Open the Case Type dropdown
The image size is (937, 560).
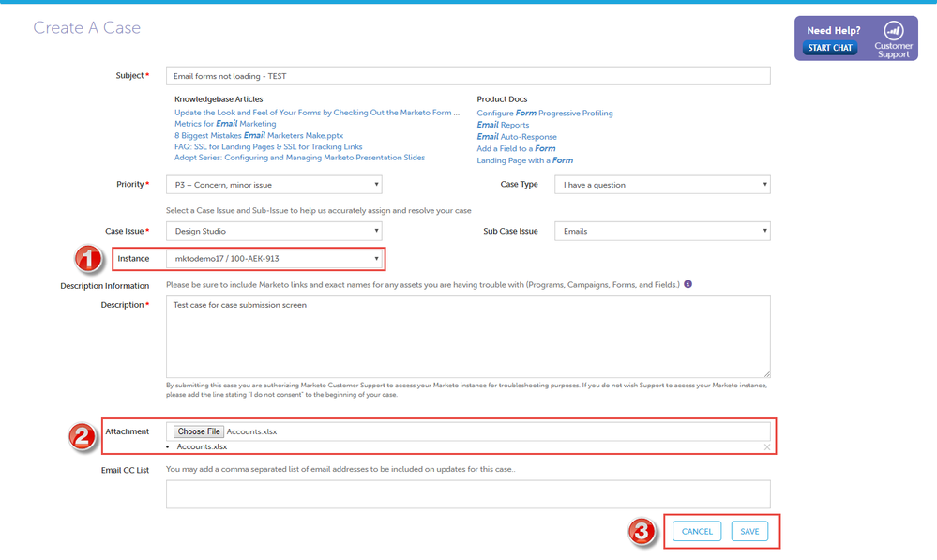coord(662,185)
